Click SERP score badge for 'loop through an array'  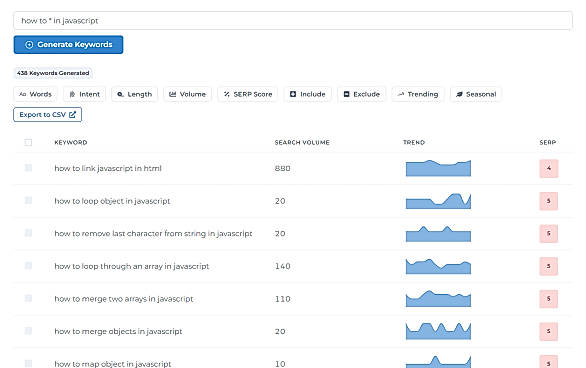coord(549,266)
